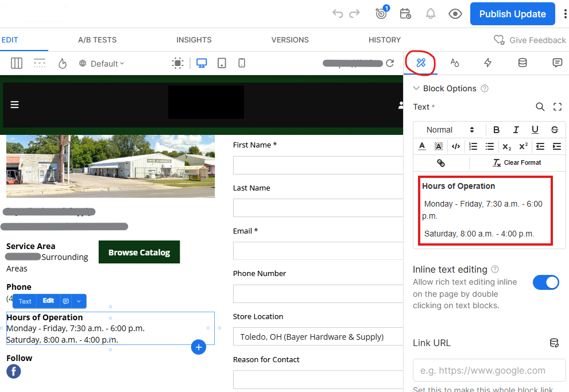
Task: Open the Normal text style dropdown
Action: pyautogui.click(x=450, y=130)
